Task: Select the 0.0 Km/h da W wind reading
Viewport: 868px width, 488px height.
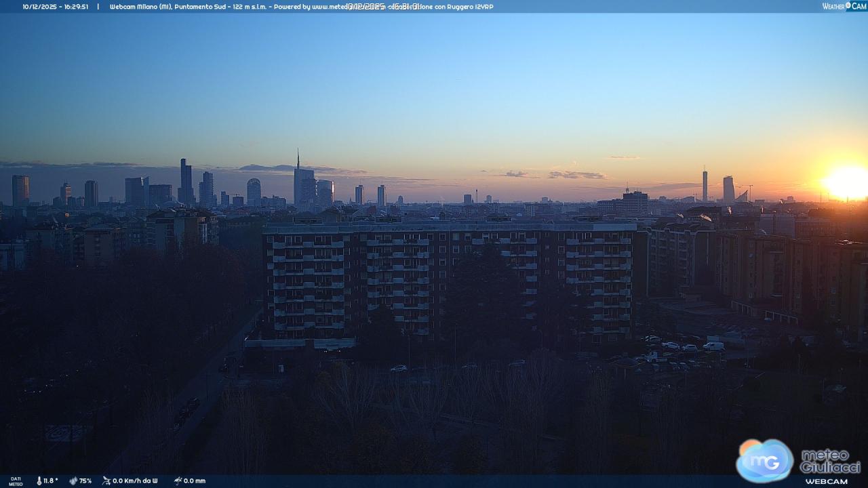Action: (x=136, y=481)
